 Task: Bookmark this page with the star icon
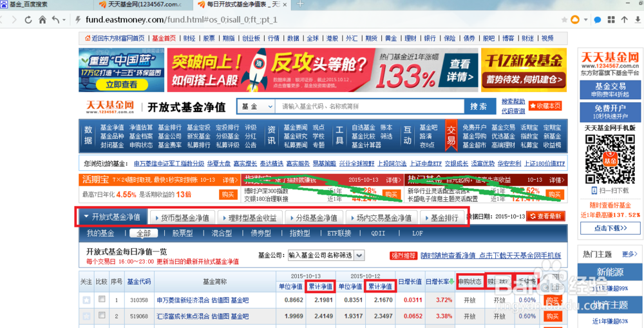564,20
